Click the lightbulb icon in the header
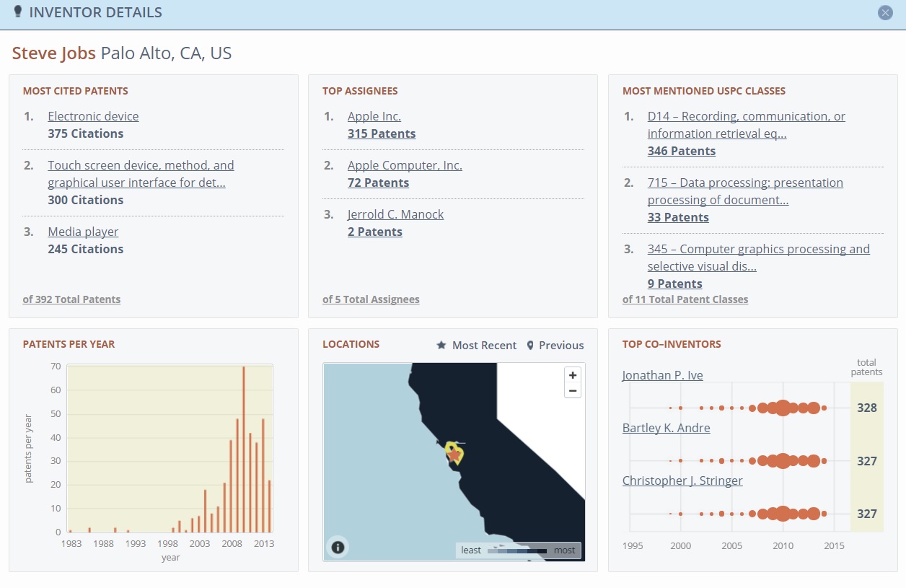This screenshot has height=588, width=906. [18, 12]
